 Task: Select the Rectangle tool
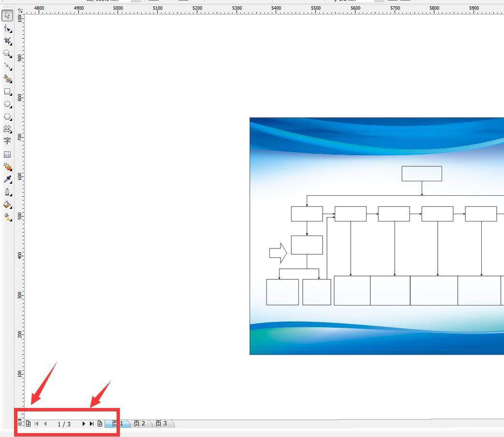tap(7, 91)
